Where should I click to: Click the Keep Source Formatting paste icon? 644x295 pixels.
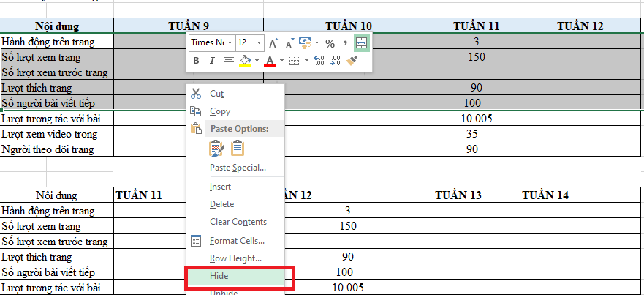tap(216, 149)
